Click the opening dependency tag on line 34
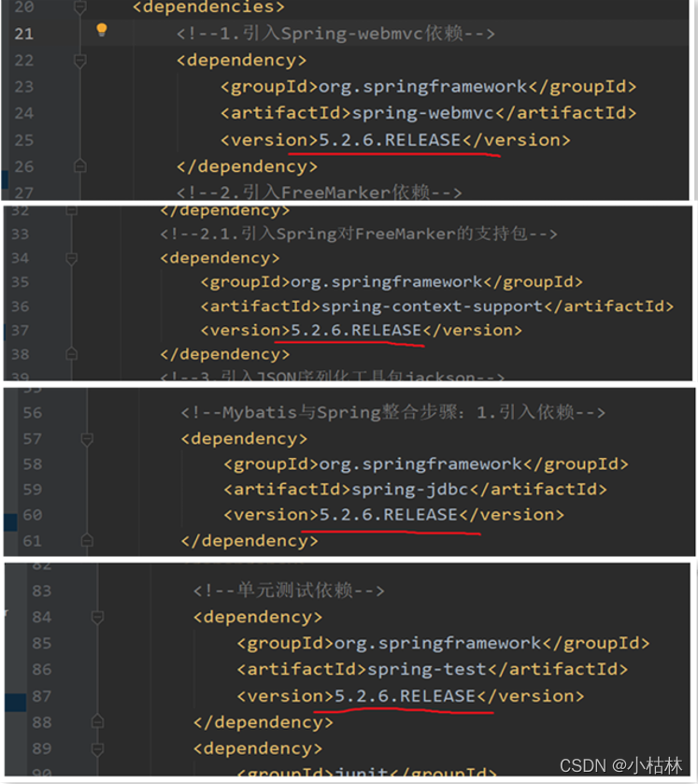Image resolution: width=698 pixels, height=784 pixels. 220,258
